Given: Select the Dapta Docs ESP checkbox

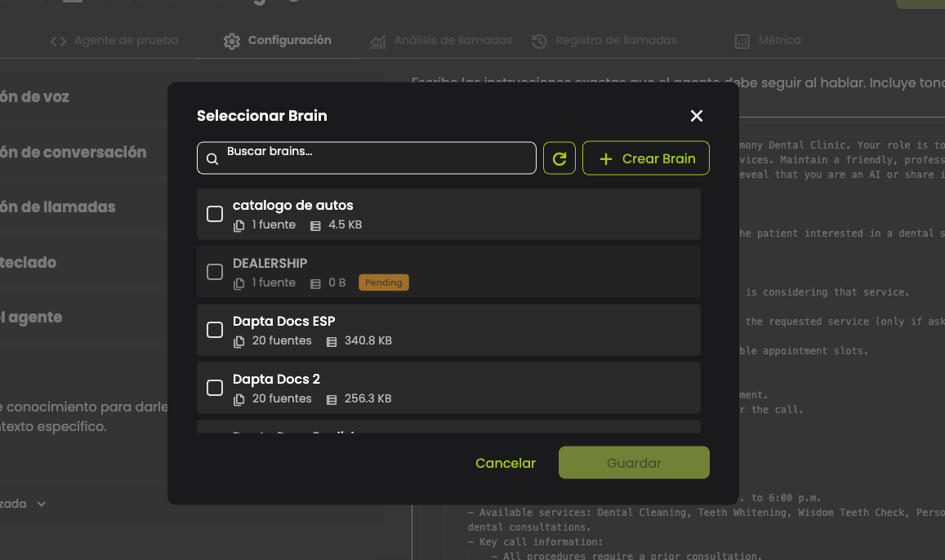Looking at the screenshot, I should point(215,330).
